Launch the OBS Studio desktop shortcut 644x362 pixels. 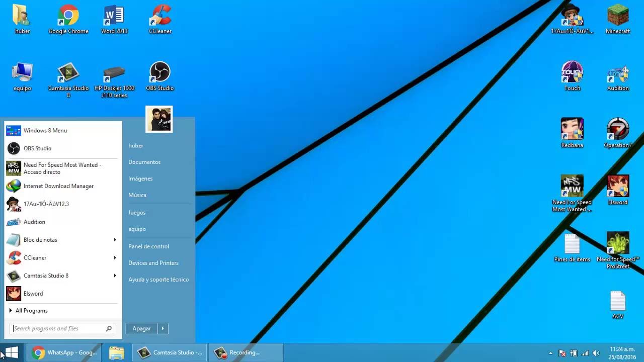(160, 76)
